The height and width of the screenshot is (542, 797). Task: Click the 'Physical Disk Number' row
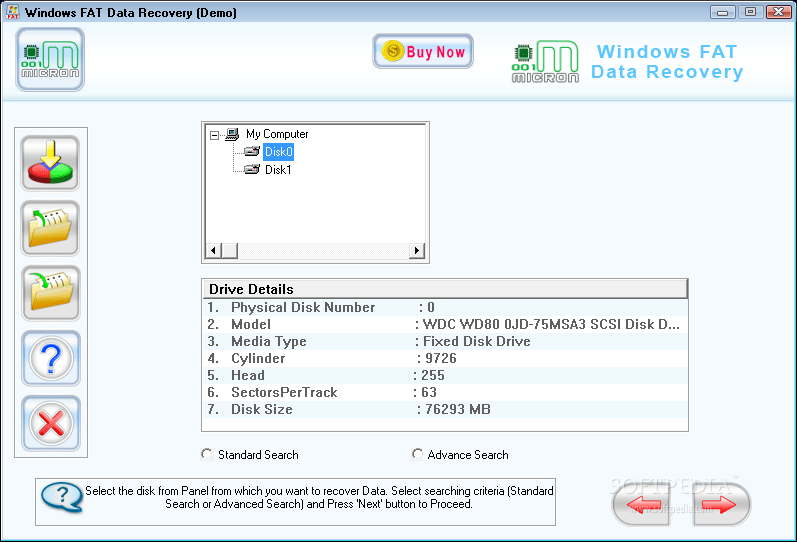click(445, 307)
